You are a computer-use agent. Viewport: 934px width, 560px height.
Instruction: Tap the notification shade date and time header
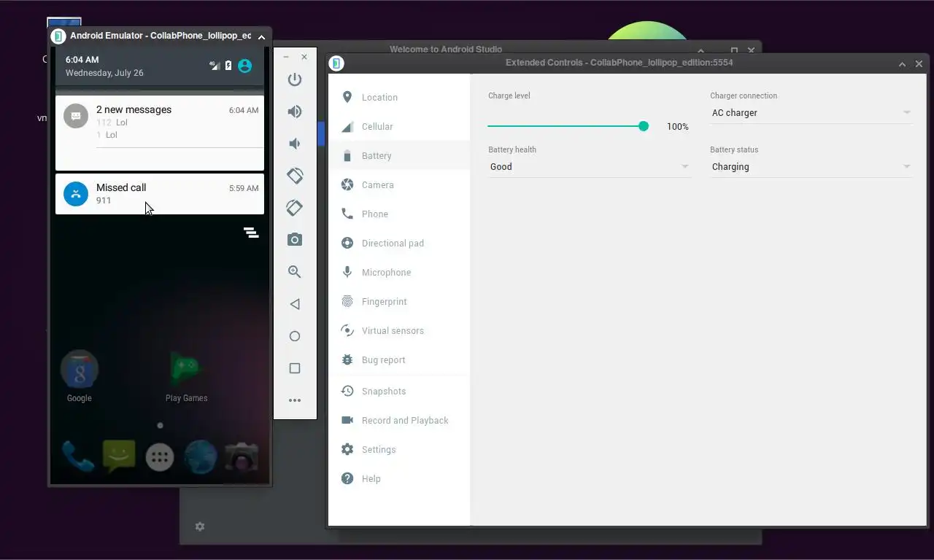point(104,66)
